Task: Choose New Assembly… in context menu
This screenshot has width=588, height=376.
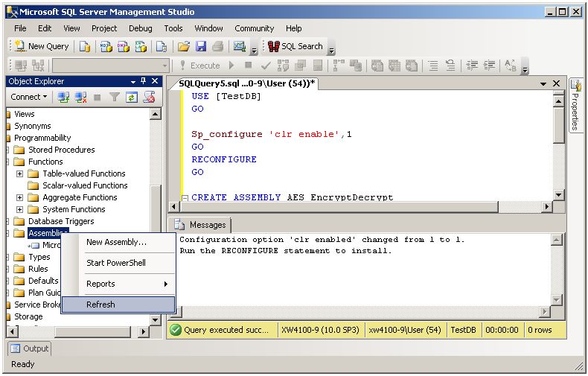Action: click(x=116, y=242)
